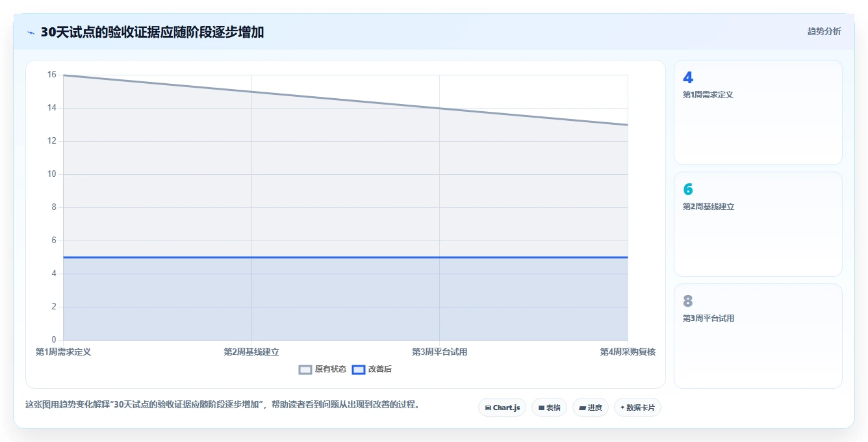Click the y-axis value 16

(52, 75)
